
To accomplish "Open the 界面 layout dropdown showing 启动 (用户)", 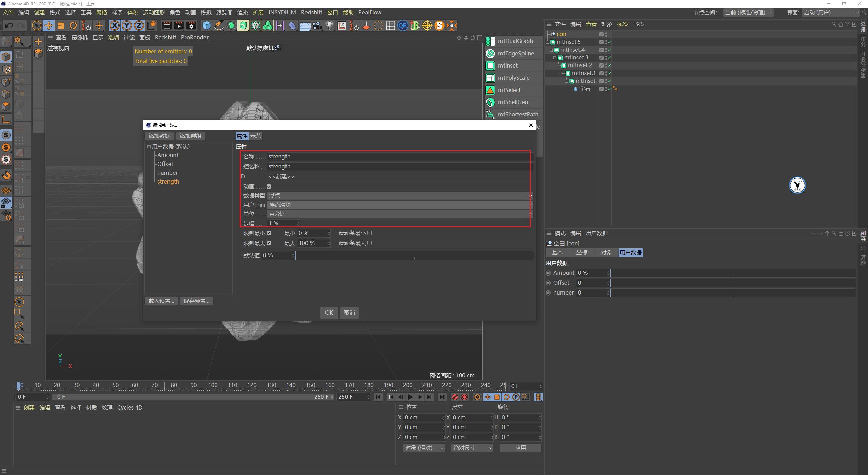I will 831,13.
